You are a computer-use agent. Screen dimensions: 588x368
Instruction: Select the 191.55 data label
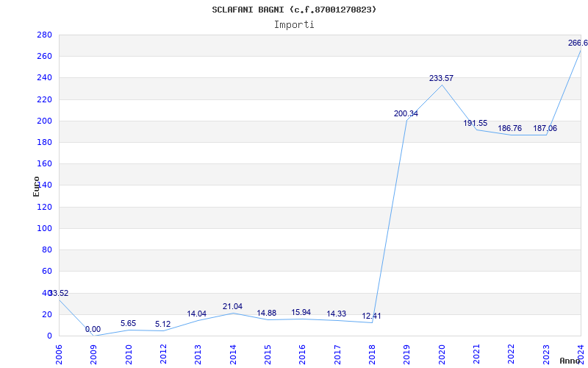(x=475, y=123)
